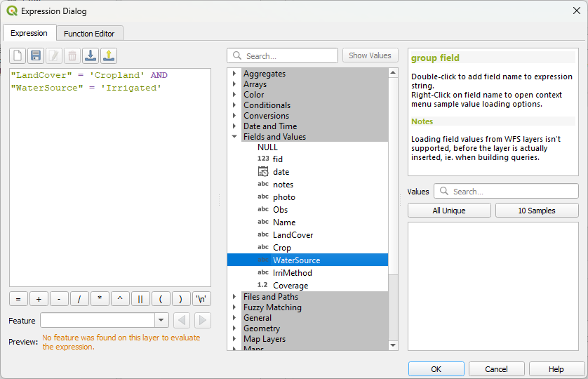This screenshot has width=588, height=379.
Task: Select the Coverage numeric field
Action: pos(290,286)
